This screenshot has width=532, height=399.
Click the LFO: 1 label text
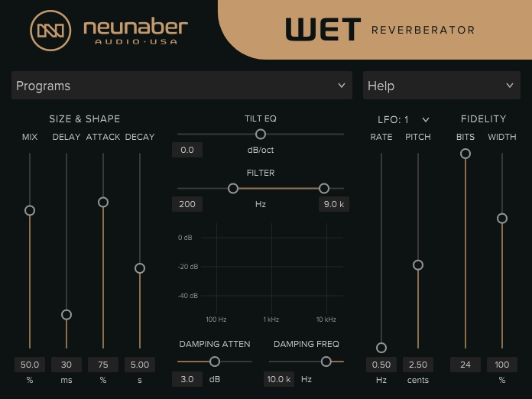coord(393,120)
